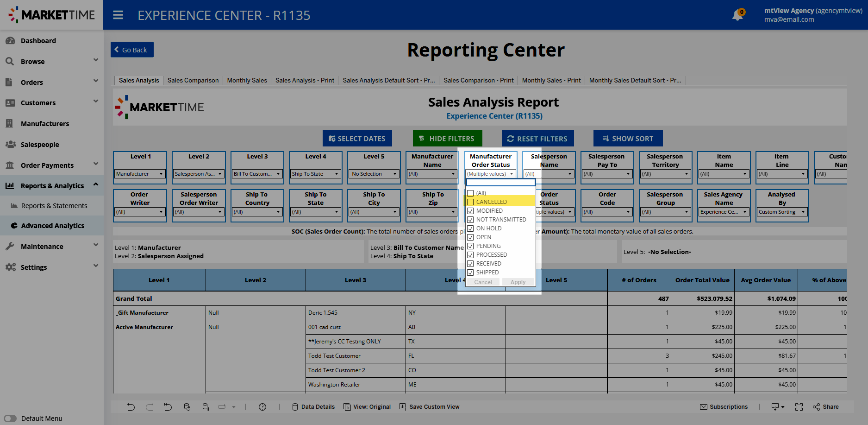Click the Full screen icon

pos(799,407)
